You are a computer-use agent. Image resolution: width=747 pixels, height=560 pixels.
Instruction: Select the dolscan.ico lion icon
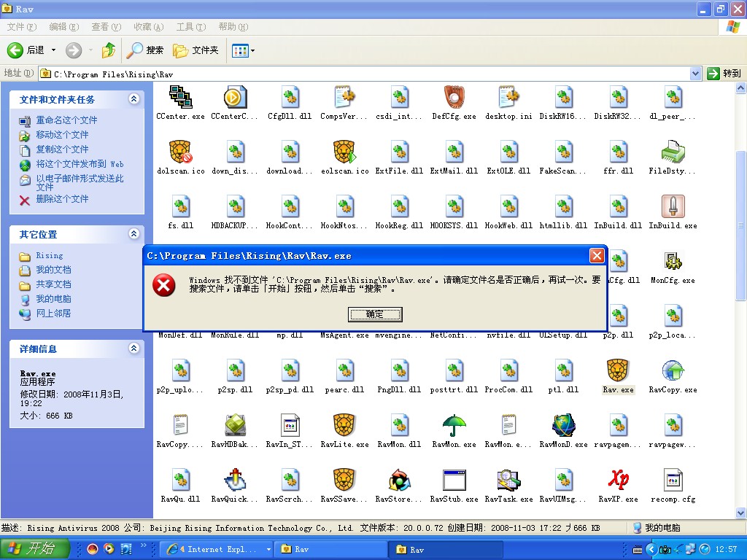[181, 152]
